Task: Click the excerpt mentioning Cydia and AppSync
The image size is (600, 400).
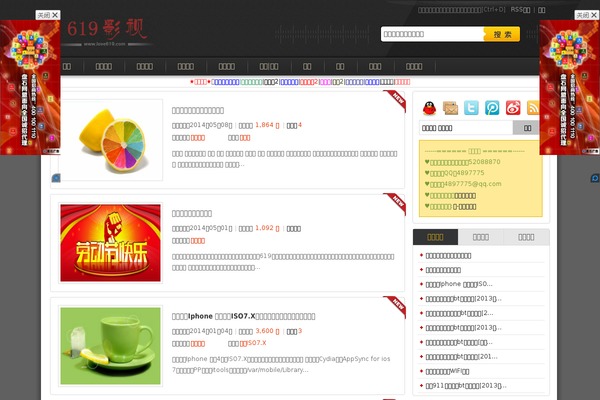Action: coord(281,364)
